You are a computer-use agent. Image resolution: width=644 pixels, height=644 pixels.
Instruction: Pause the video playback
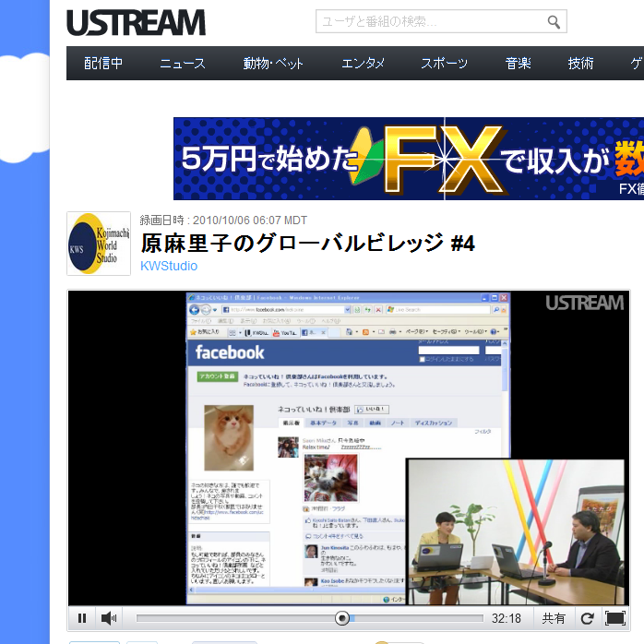[82, 618]
